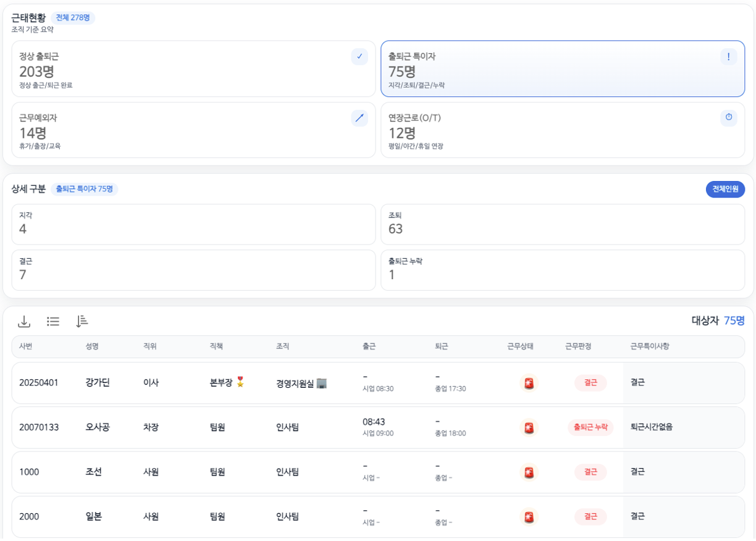Viewport: 756px width, 541px height.
Task: Click employee number 2000
Action: (29, 517)
